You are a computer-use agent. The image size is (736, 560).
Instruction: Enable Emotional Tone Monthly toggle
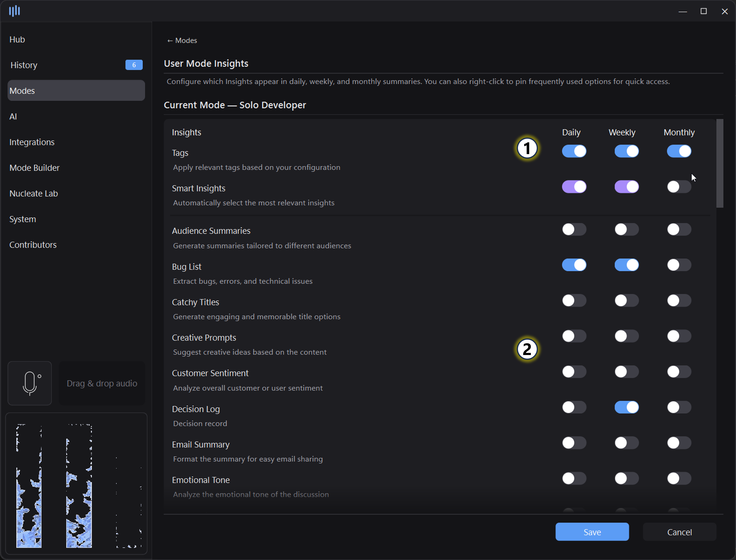click(679, 479)
